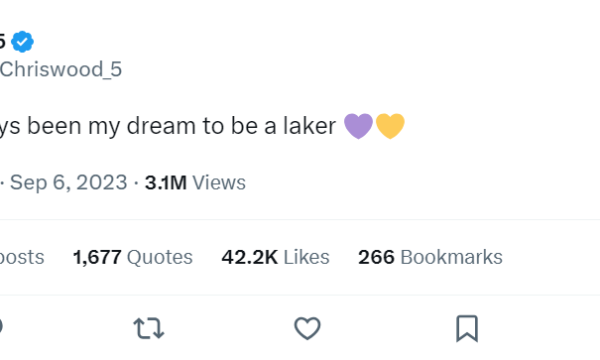Screen dimensions: 600x360
Task: Click the tweet text about being a laker
Action: (x=202, y=126)
